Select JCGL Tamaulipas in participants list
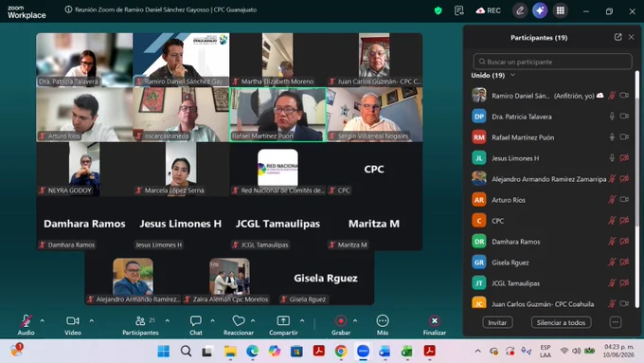 tap(551, 283)
